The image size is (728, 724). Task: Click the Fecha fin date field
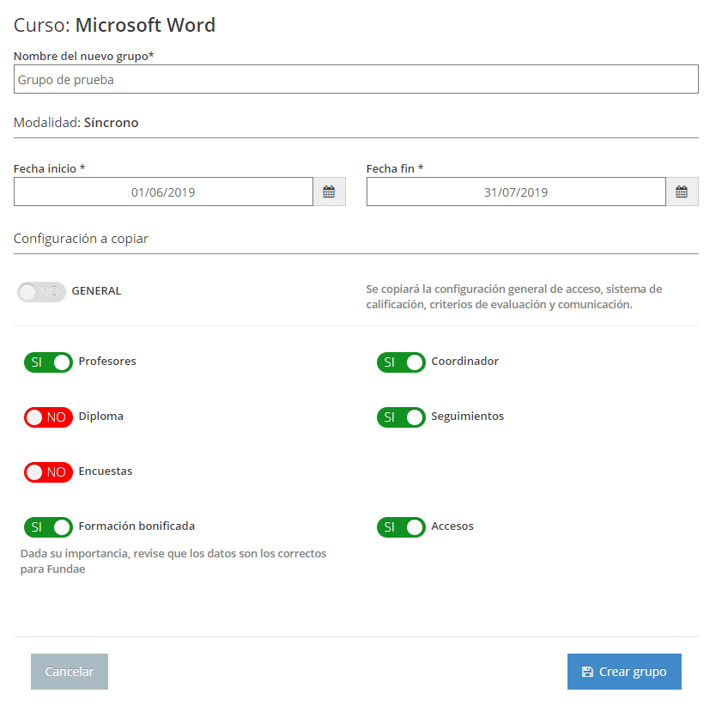click(x=516, y=192)
